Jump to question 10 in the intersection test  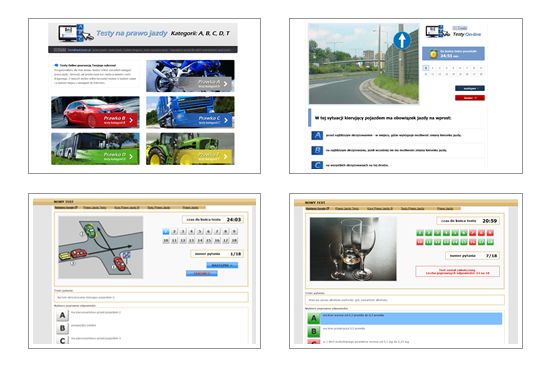point(166,241)
